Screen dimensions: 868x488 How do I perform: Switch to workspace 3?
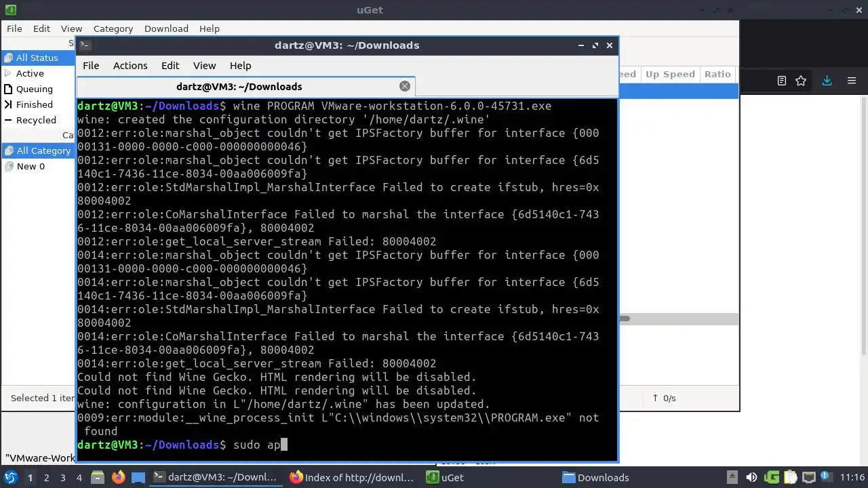pyautogui.click(x=62, y=477)
